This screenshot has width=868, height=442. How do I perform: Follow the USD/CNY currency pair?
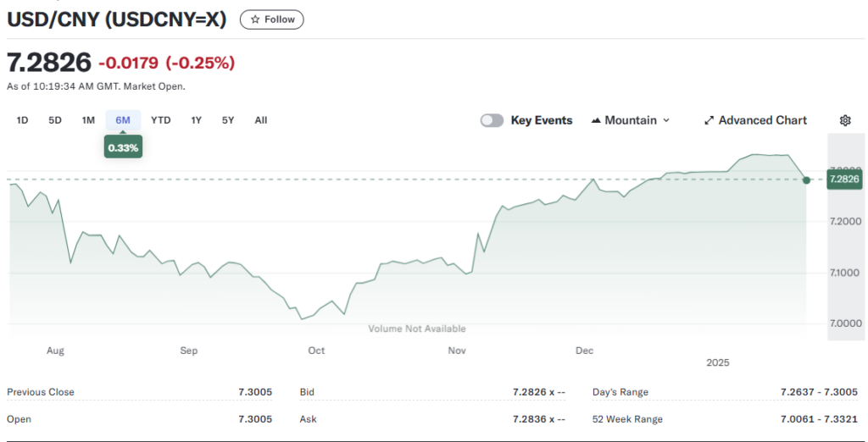272,19
